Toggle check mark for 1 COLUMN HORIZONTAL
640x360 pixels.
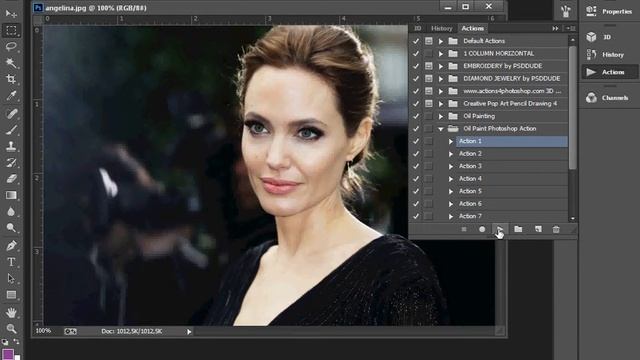[x=416, y=53]
